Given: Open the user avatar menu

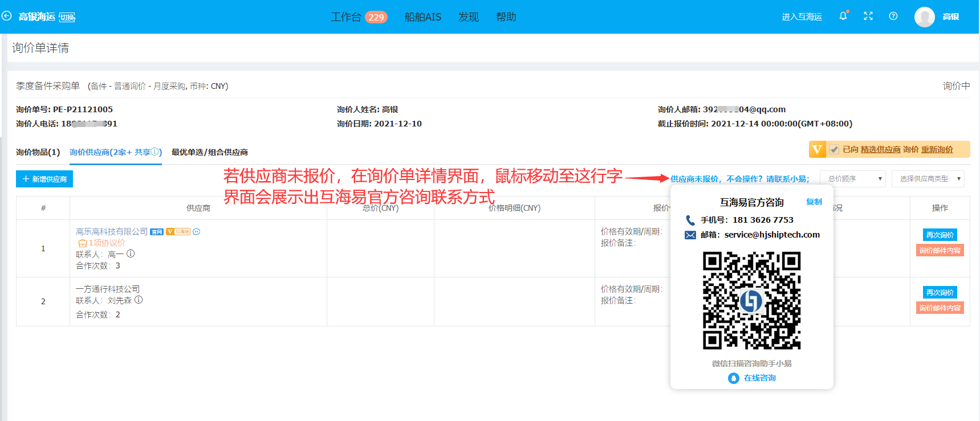Looking at the screenshot, I should point(925,17).
